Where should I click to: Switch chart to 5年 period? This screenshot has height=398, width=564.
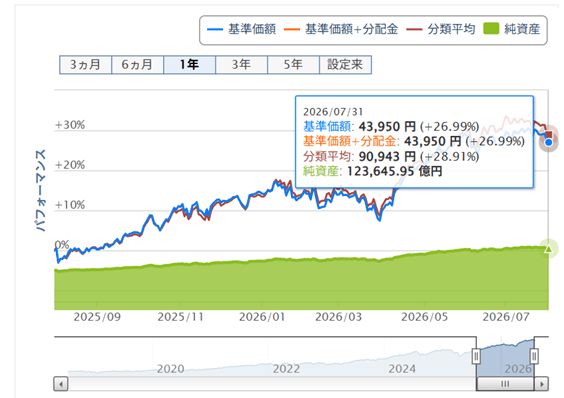coord(294,65)
